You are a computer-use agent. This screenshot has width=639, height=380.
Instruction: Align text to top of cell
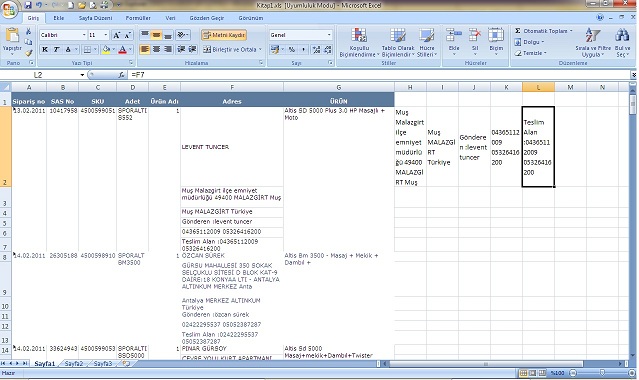[145, 35]
